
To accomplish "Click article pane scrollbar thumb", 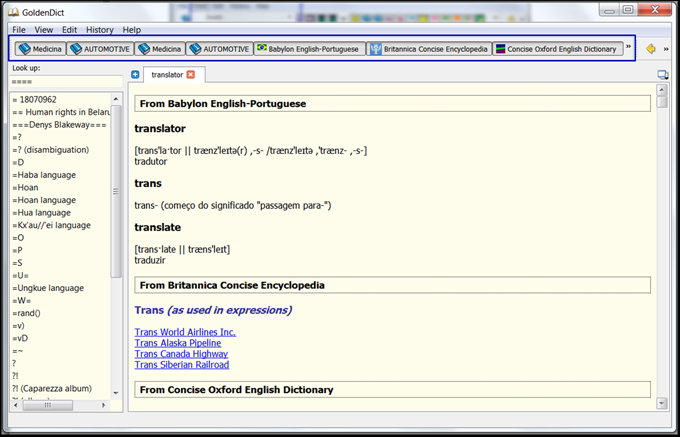I will (x=661, y=102).
